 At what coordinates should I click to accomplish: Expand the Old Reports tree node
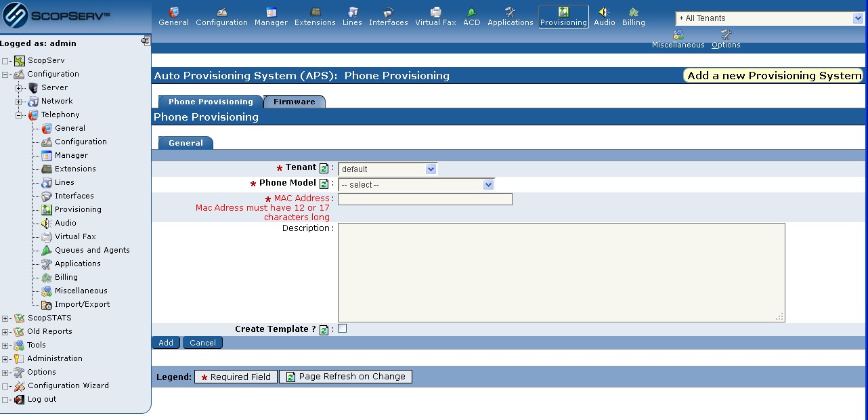point(5,332)
